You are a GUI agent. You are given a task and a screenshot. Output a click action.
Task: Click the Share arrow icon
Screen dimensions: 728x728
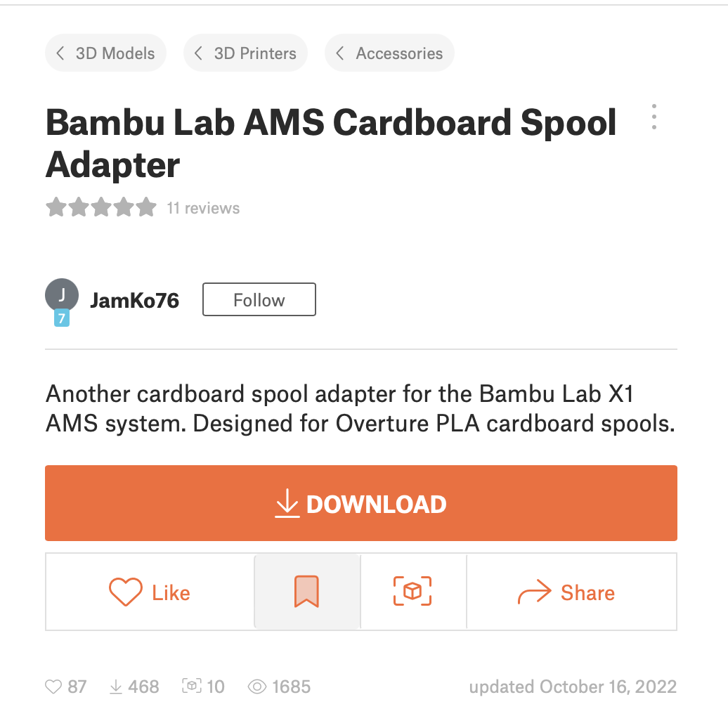click(534, 592)
